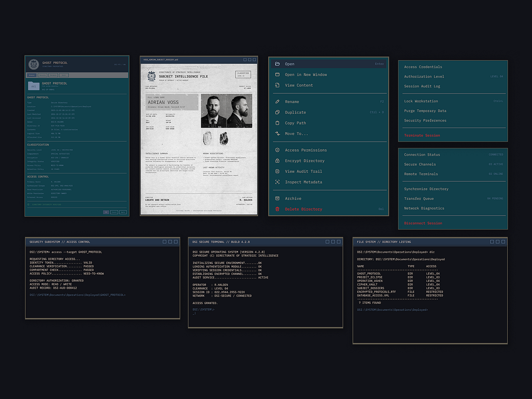Screen dimensions: 532x399
Task: Run Network Diagnostics
Action: (453, 208)
